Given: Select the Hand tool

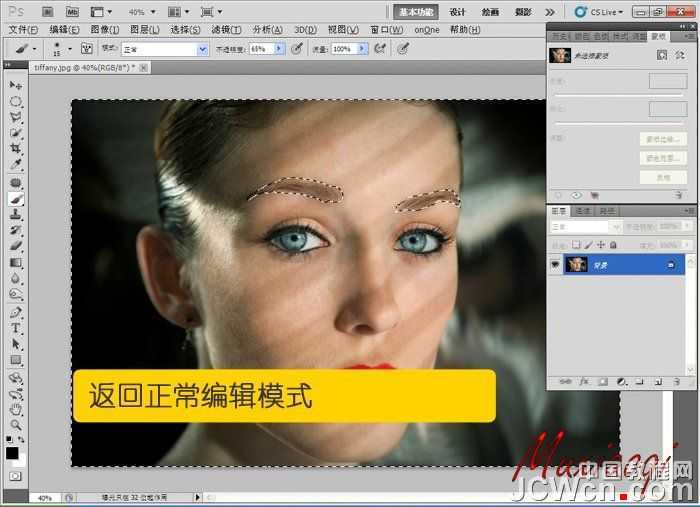Looking at the screenshot, I should click(16, 409).
